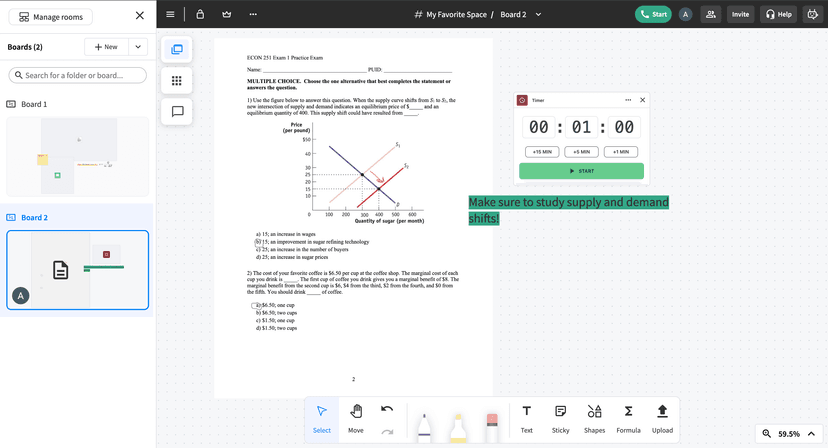
Task: Open the apps grid panel
Action: (177, 81)
